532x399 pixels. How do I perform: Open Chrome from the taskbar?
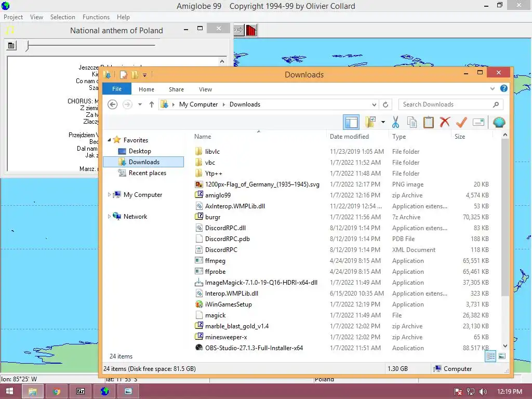click(57, 392)
